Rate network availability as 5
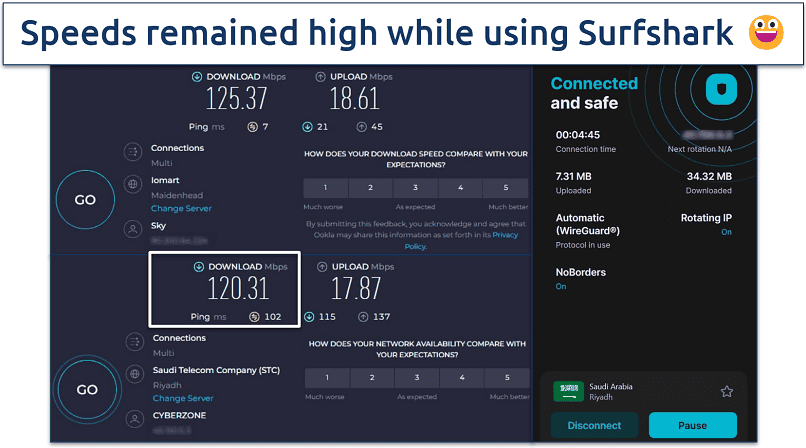Viewport: 806px width, 448px height. (x=507, y=378)
